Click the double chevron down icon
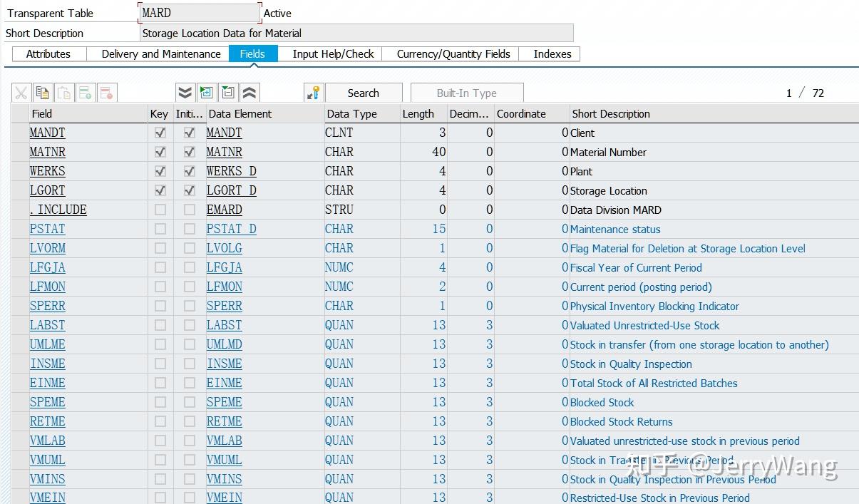The width and height of the screenshot is (859, 504). click(185, 92)
